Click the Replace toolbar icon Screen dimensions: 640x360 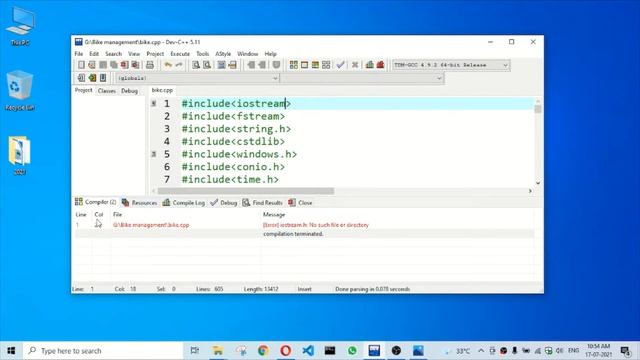pyautogui.click(x=207, y=65)
